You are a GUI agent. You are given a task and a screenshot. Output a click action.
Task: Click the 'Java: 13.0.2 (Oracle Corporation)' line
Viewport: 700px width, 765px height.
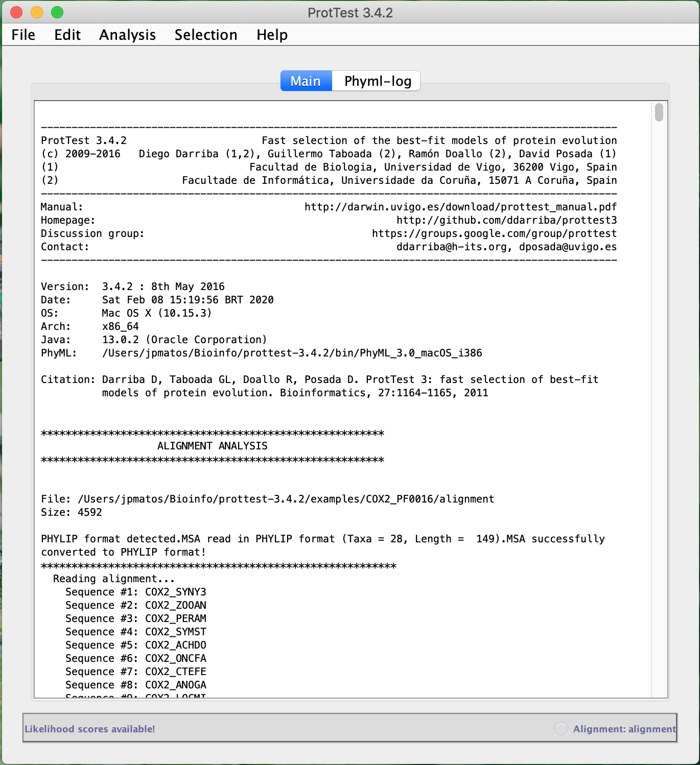[154, 340]
